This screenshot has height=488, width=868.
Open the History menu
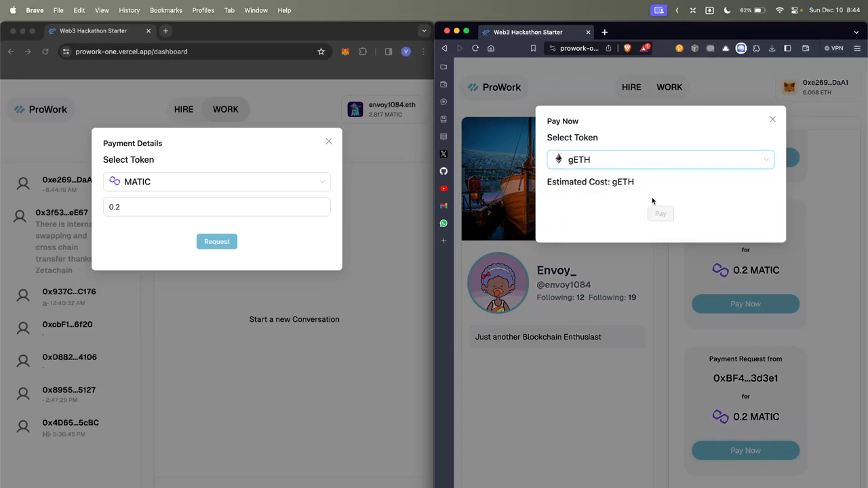129,10
